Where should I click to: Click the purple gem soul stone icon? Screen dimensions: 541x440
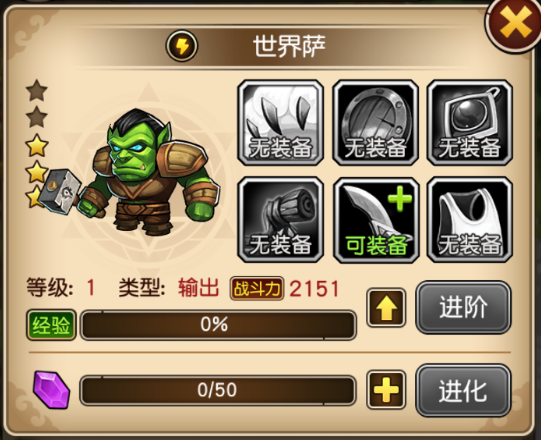pos(52,390)
